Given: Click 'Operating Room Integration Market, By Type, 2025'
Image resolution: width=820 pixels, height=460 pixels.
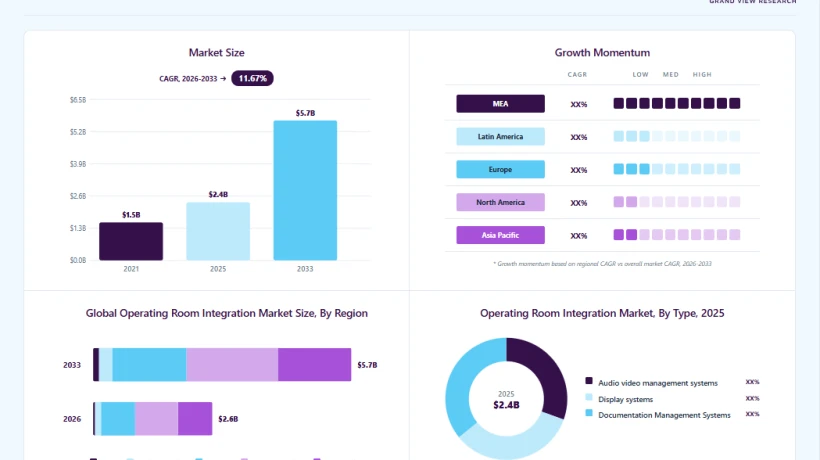Looking at the screenshot, I should pyautogui.click(x=602, y=313).
